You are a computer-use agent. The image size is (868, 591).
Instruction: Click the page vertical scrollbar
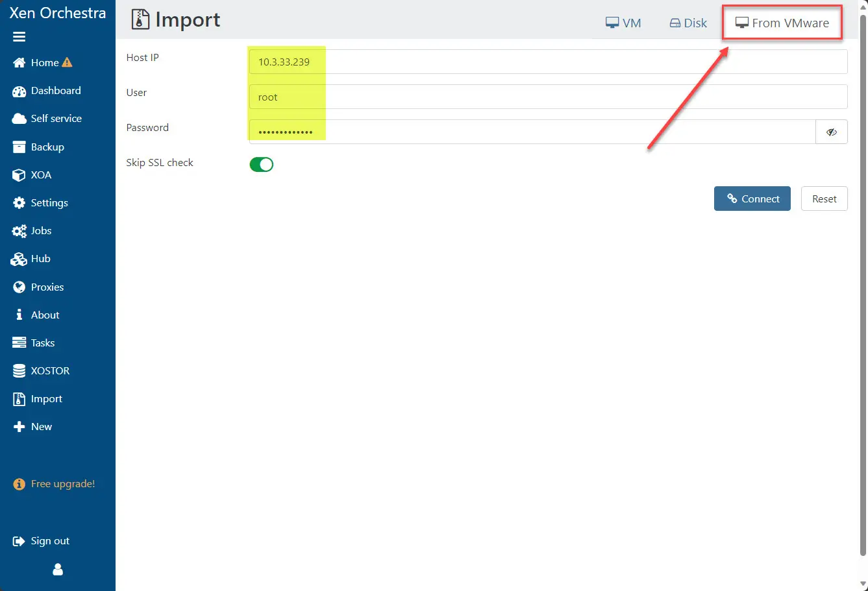pyautogui.click(x=863, y=285)
